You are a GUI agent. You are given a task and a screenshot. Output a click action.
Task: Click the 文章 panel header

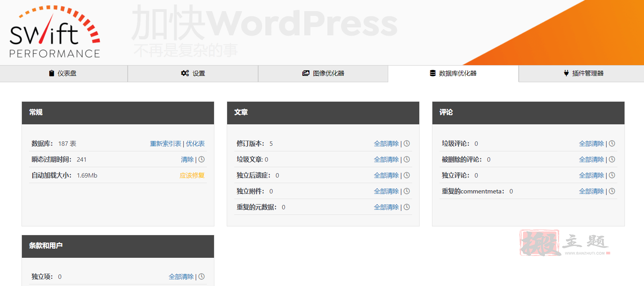[x=323, y=113]
